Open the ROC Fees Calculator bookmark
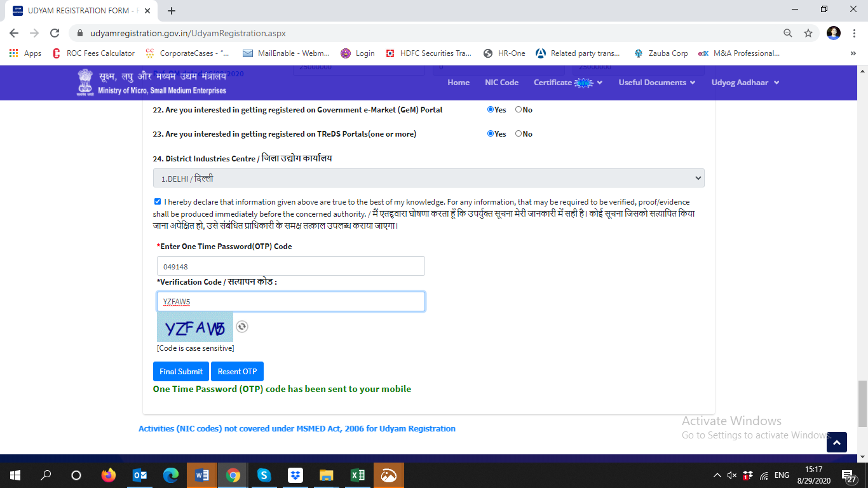Screen dimensions: 868x488 coord(94,53)
